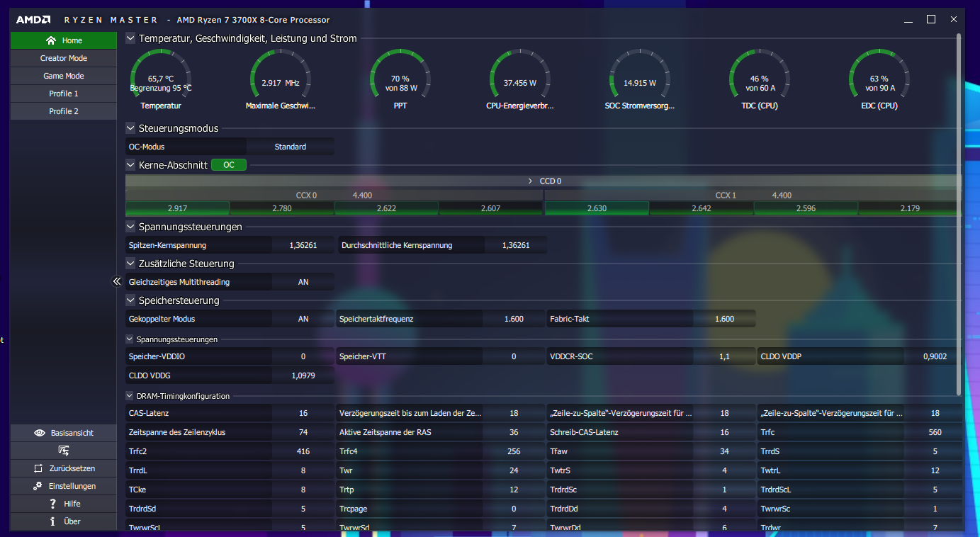Click Spitzen-Kernspannung value 1,36261

[x=303, y=245]
